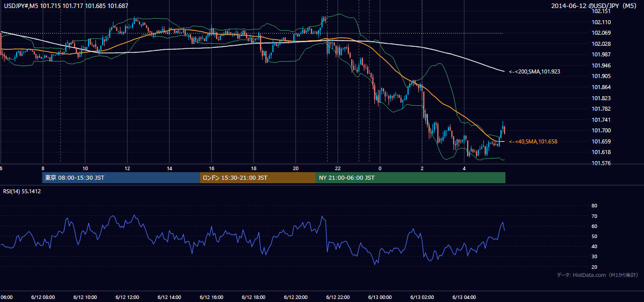Click the 6/12 18:00 date axis label
644x302 pixels.
(x=253, y=297)
